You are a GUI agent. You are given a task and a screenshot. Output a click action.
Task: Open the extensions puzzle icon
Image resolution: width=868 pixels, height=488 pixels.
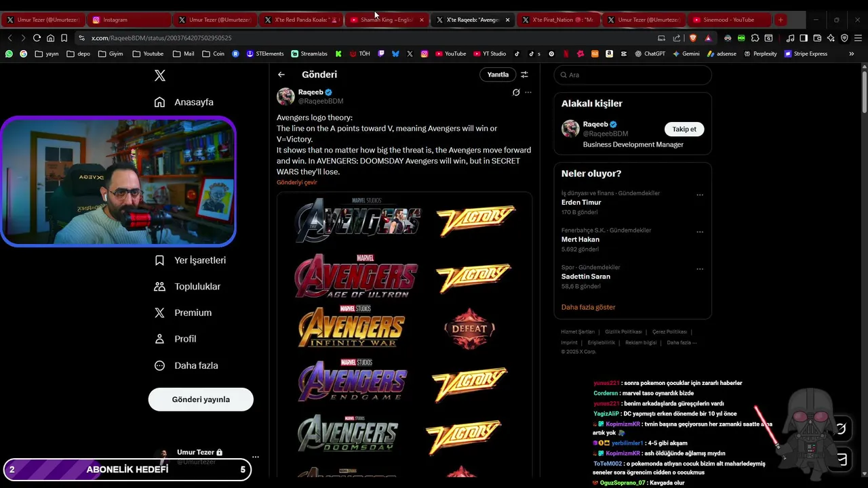755,38
